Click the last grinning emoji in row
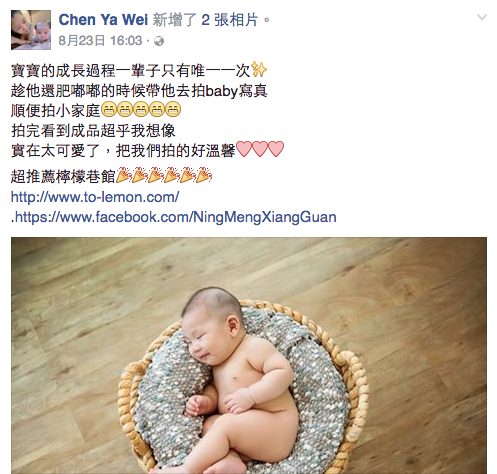Viewport: 497px width, 474px height. pyautogui.click(x=173, y=110)
